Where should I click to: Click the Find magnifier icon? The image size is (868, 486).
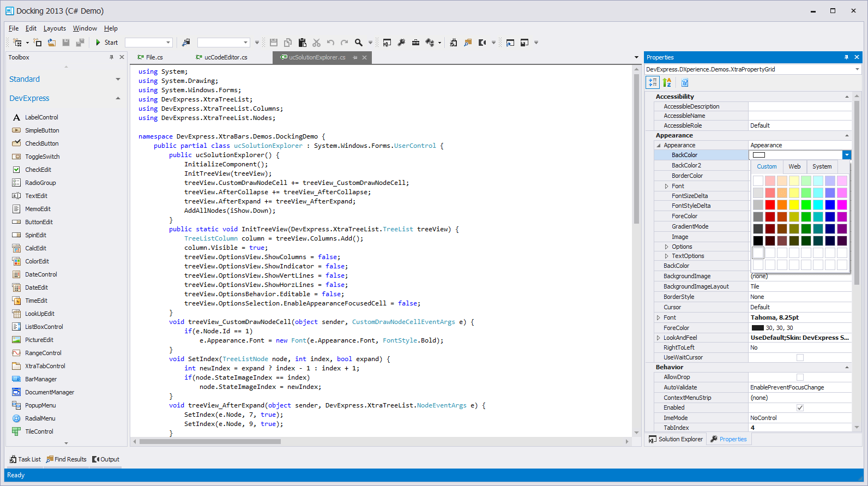point(358,43)
